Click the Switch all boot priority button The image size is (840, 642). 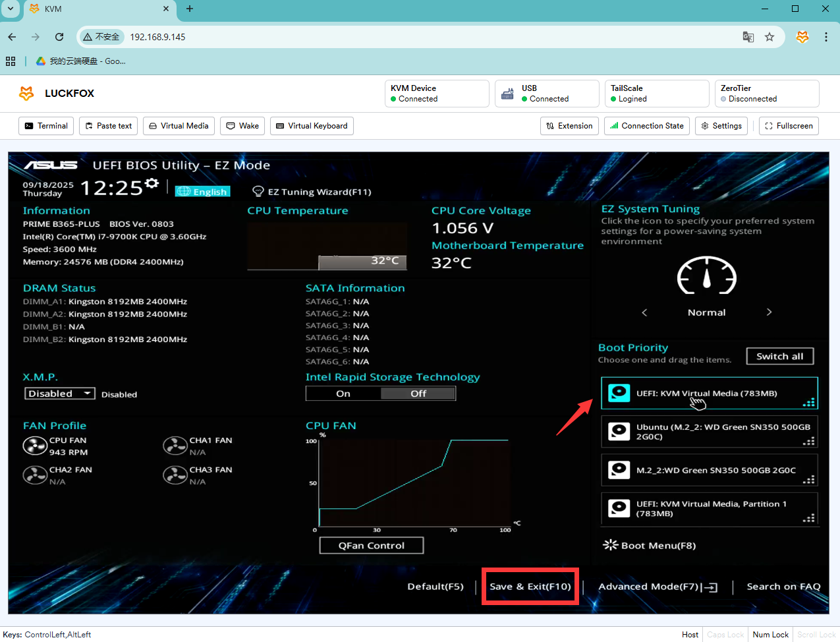[x=779, y=356]
